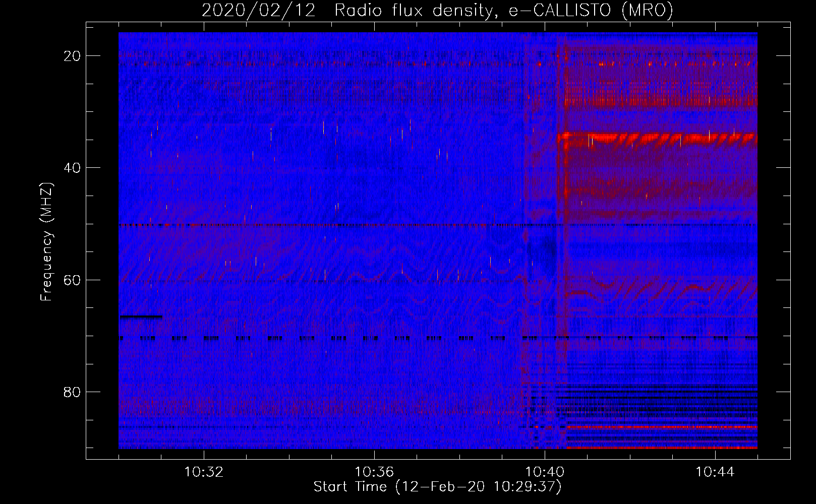
Task: Click the frequency tick label "60"
Action: (72, 280)
